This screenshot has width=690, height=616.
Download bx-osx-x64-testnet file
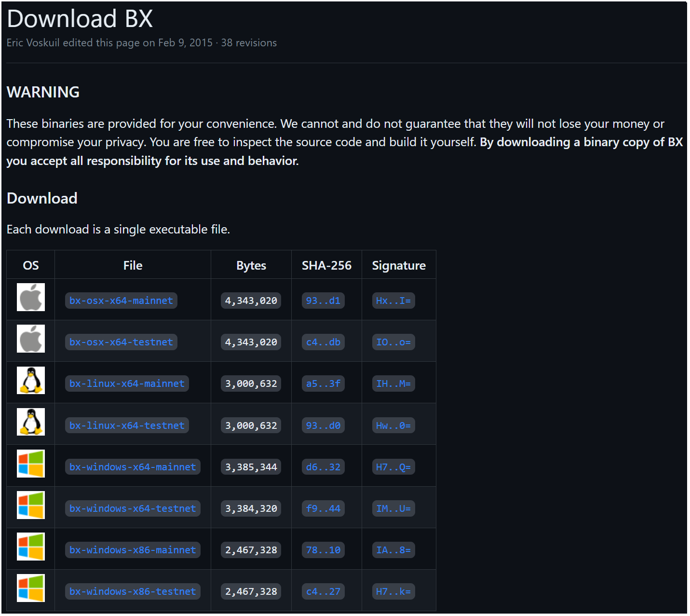coord(121,342)
